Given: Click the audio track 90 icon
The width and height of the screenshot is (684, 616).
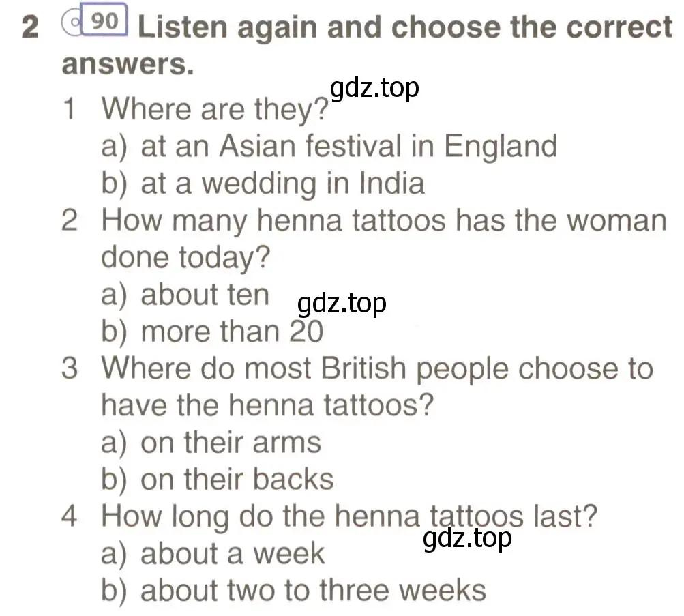Looking at the screenshot, I should (x=95, y=20).
